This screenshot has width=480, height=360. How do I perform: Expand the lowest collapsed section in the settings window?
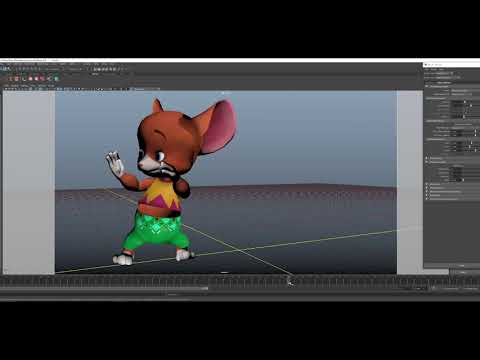point(427,199)
